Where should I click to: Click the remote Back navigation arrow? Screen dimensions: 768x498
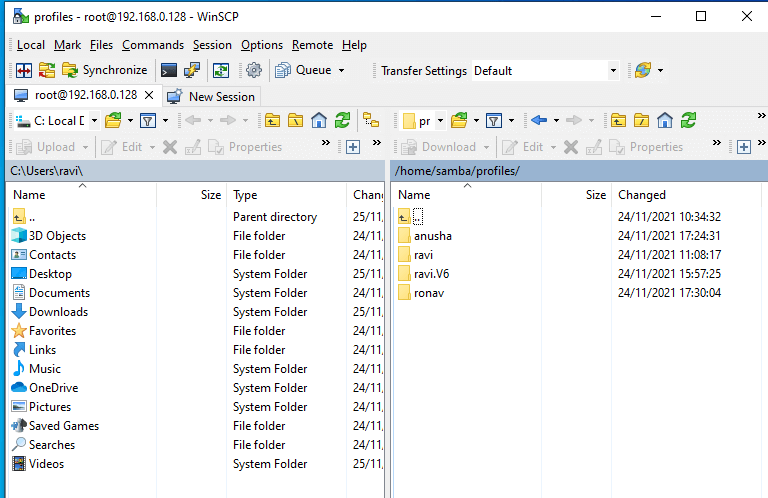[x=539, y=120]
